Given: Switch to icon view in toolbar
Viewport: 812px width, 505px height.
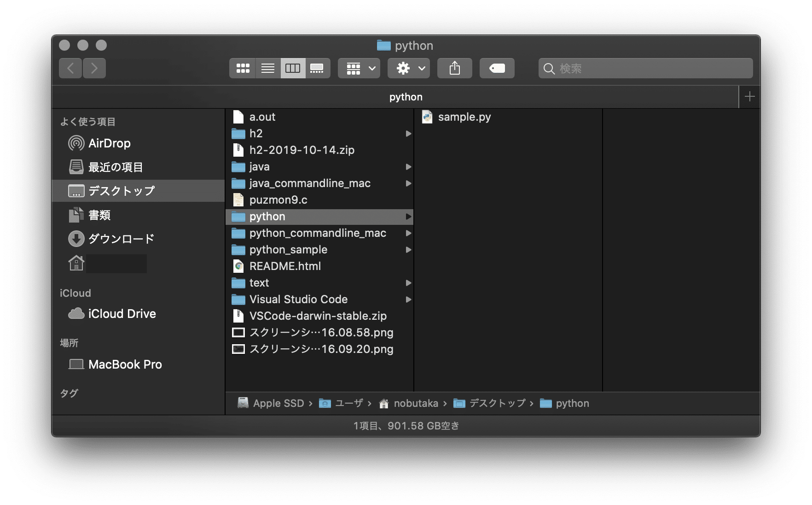Looking at the screenshot, I should 243,69.
